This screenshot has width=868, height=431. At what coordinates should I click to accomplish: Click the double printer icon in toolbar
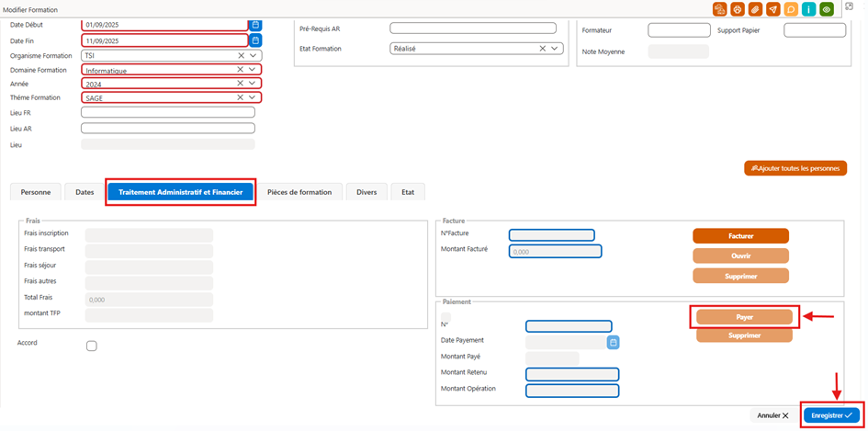[719, 9]
